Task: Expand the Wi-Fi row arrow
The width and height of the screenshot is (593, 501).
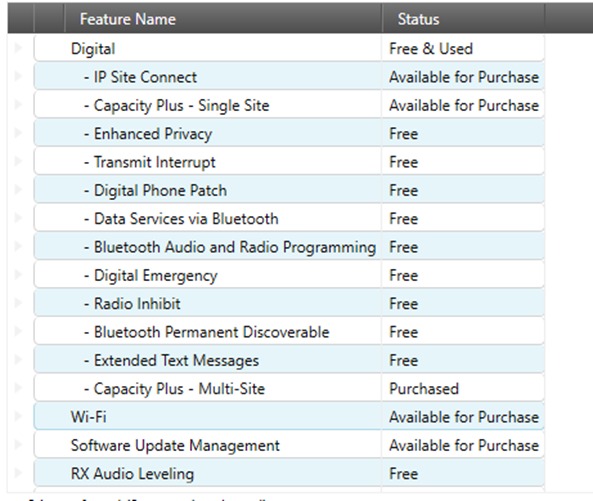Action: coord(18,416)
